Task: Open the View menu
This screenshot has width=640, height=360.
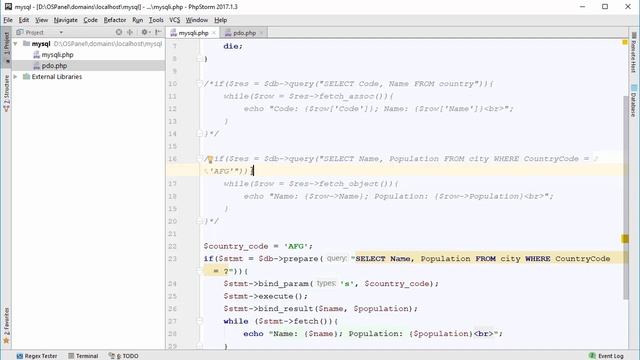Action: pos(41,20)
